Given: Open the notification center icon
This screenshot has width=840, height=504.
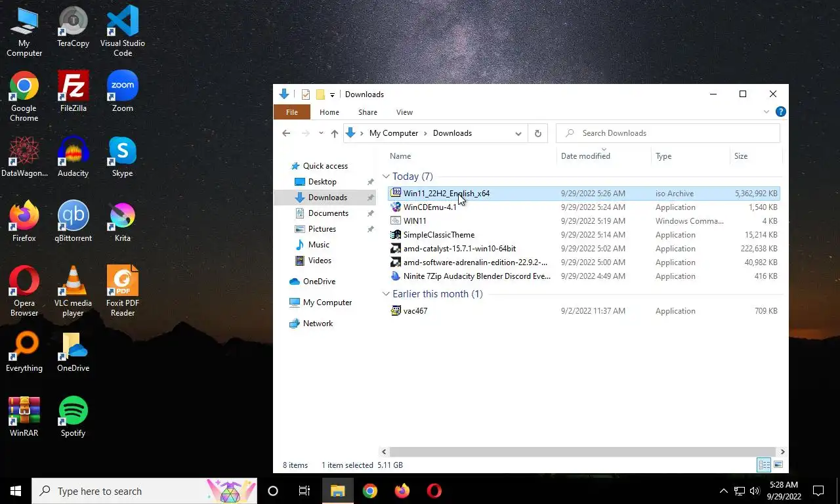Looking at the screenshot, I should tap(818, 491).
